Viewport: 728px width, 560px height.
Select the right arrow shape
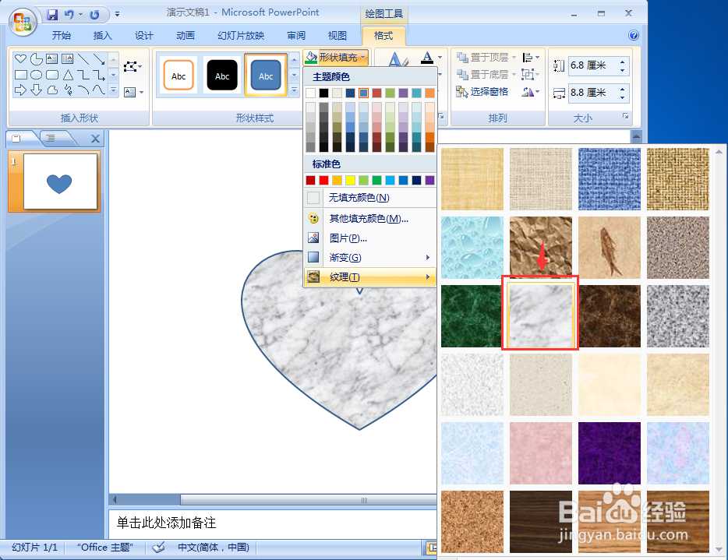pos(20,90)
